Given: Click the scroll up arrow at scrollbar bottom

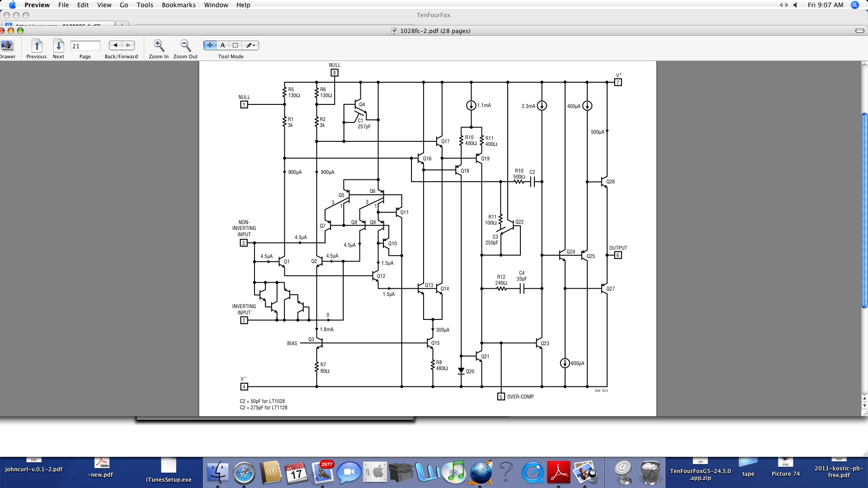Looking at the screenshot, I should point(864,399).
